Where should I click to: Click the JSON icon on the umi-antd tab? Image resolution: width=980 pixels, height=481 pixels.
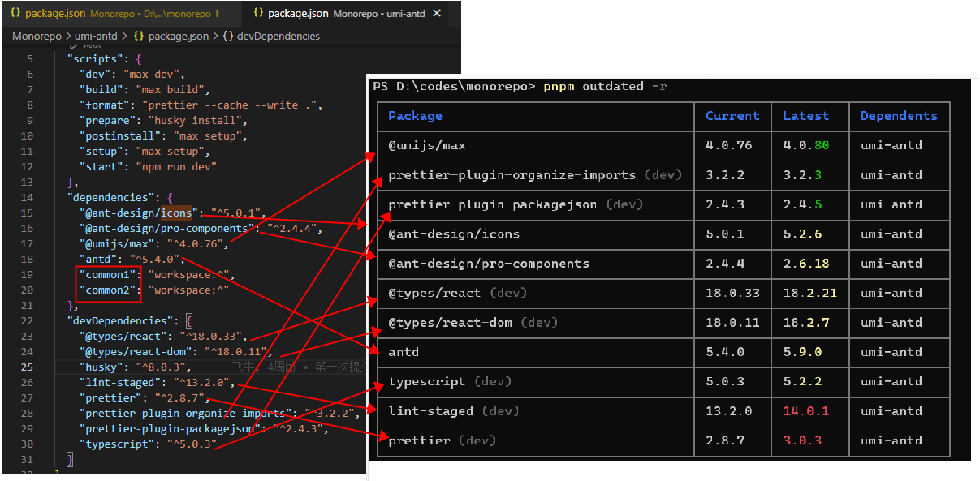click(258, 14)
